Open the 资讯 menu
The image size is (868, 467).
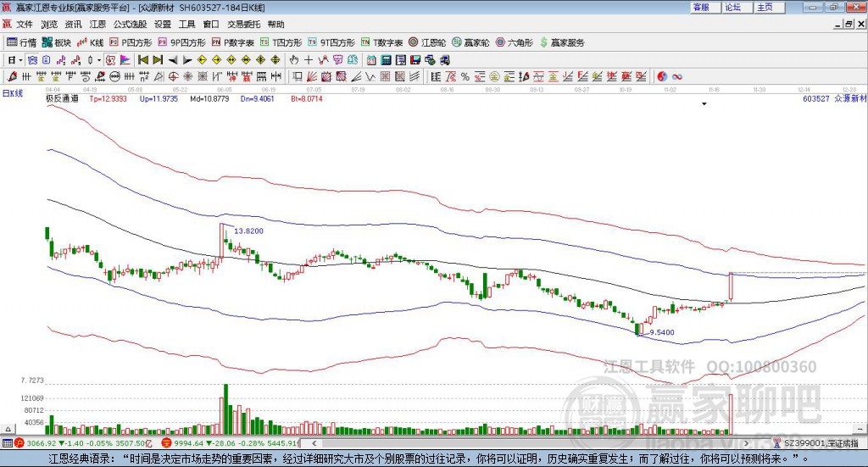73,25
